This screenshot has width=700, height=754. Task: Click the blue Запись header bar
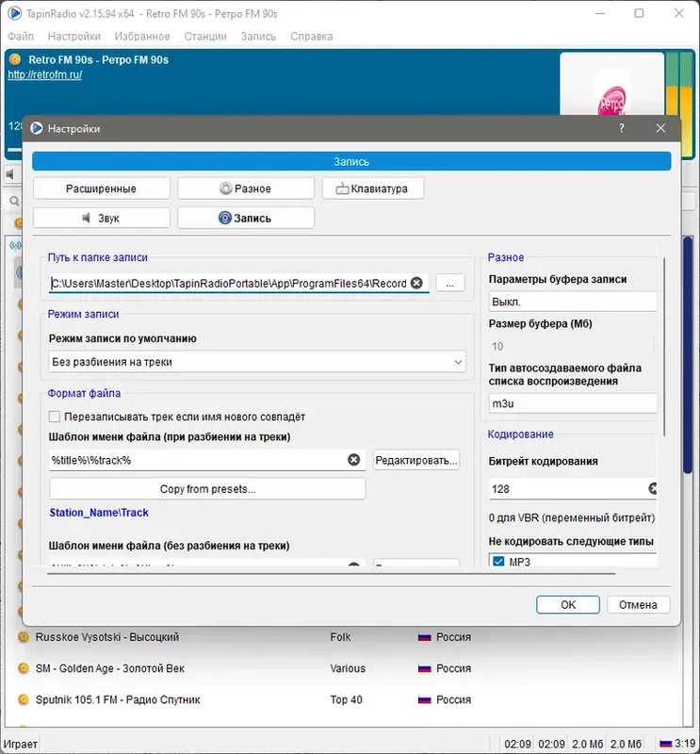tap(351, 161)
